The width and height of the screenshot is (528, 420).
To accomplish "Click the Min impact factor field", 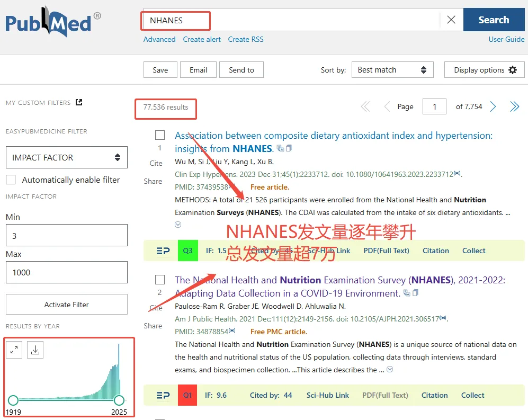I will pos(67,236).
